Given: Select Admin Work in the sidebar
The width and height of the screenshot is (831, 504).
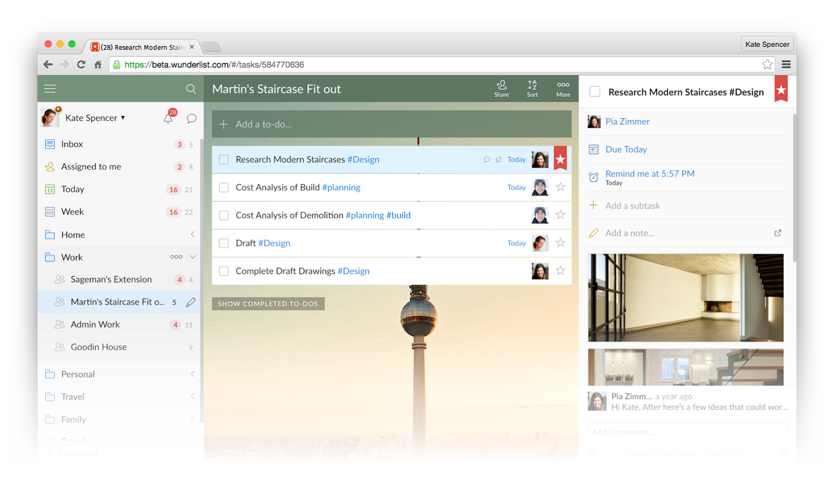Looking at the screenshot, I should [x=95, y=324].
